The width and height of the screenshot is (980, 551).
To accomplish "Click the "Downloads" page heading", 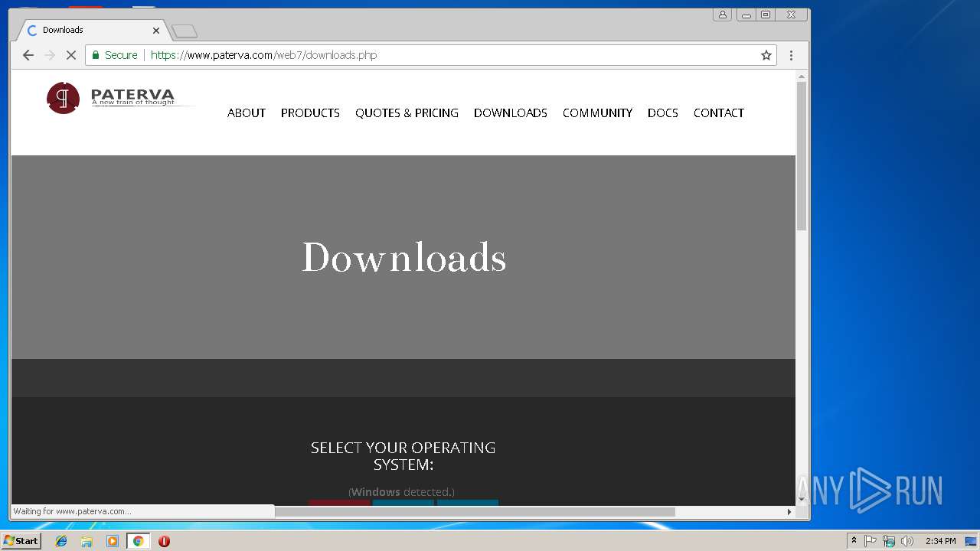I will [x=404, y=257].
